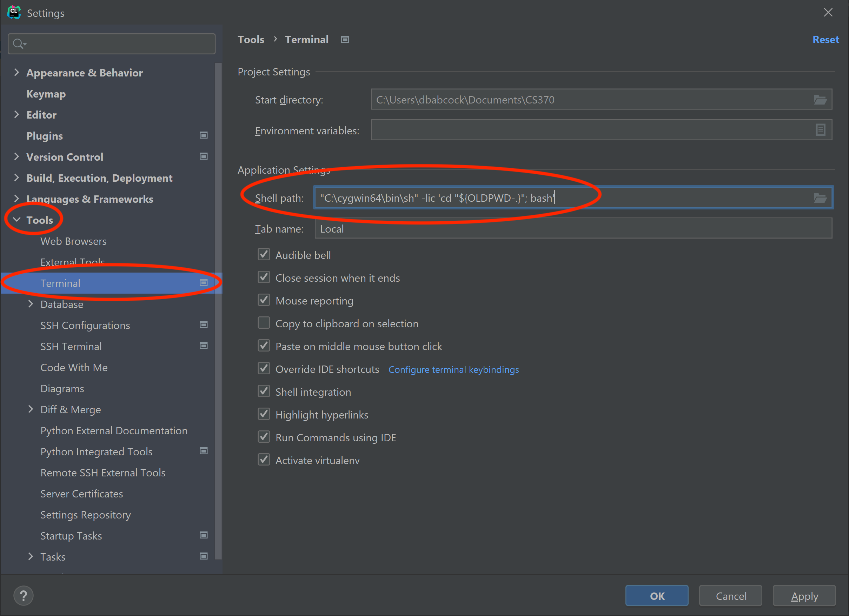Click project icon next to Startup Tasks
Viewport: 849px width, 616px height.
coord(203,535)
